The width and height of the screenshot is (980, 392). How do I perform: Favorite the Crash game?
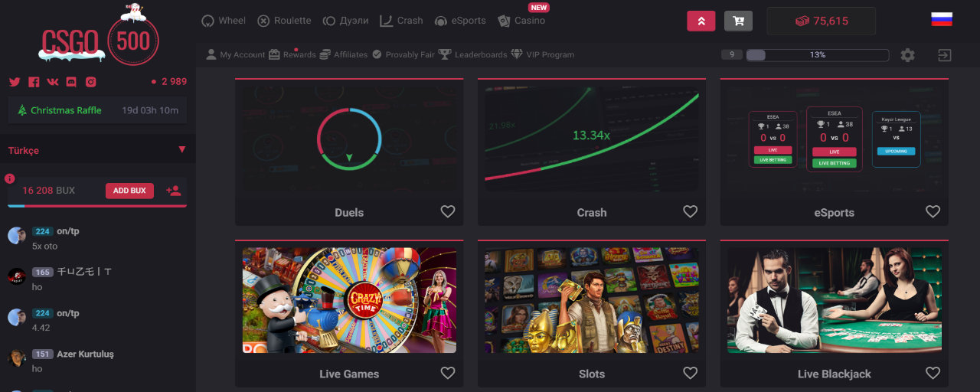(690, 211)
